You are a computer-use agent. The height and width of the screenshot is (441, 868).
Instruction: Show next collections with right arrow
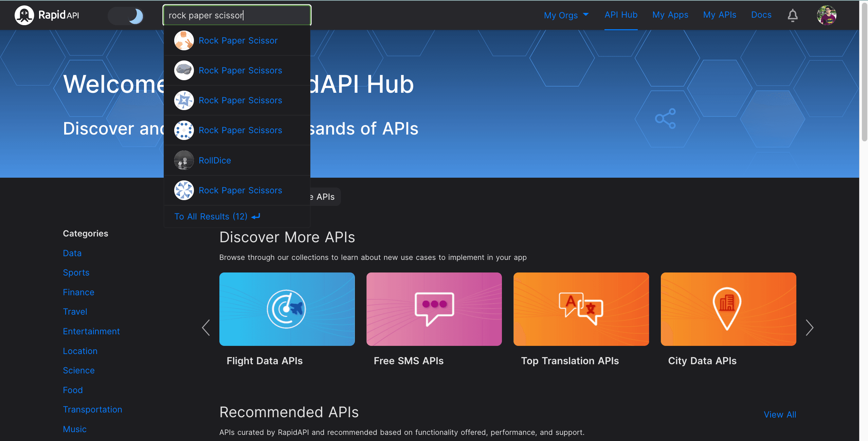pyautogui.click(x=810, y=328)
